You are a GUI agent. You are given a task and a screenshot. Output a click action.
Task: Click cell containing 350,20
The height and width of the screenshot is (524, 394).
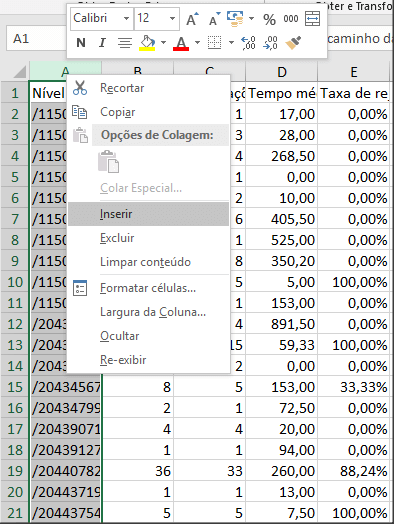[282, 261]
